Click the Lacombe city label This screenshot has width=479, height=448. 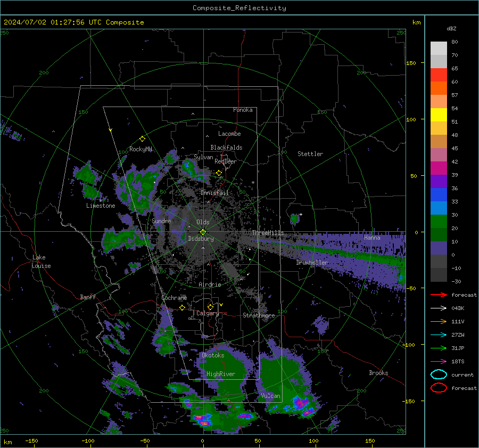point(229,134)
